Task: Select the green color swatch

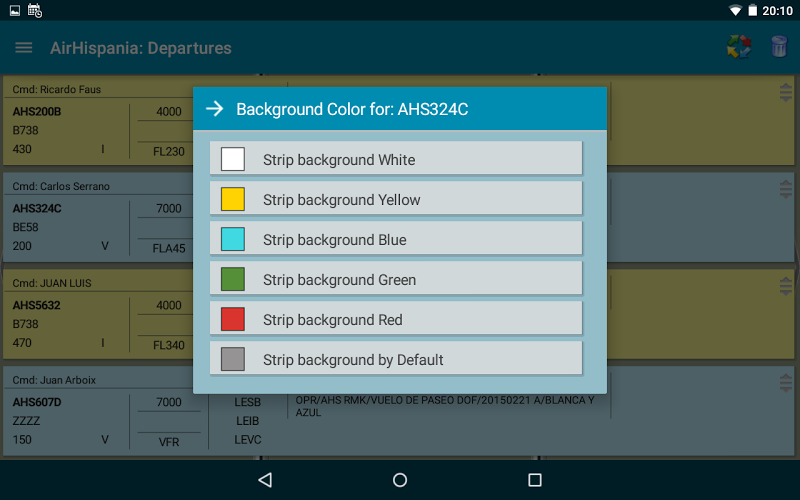Action: coord(233,279)
